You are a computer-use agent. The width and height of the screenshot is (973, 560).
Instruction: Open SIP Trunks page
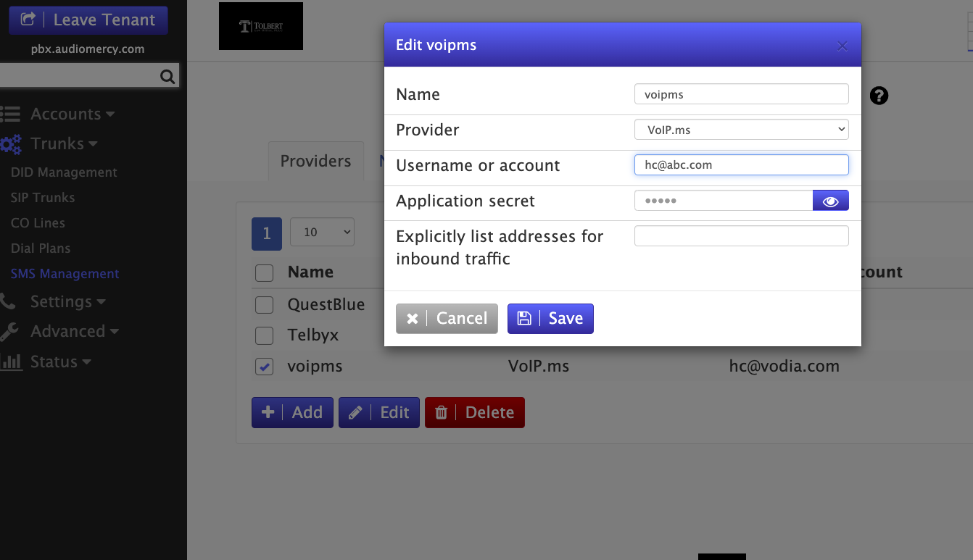(x=43, y=198)
